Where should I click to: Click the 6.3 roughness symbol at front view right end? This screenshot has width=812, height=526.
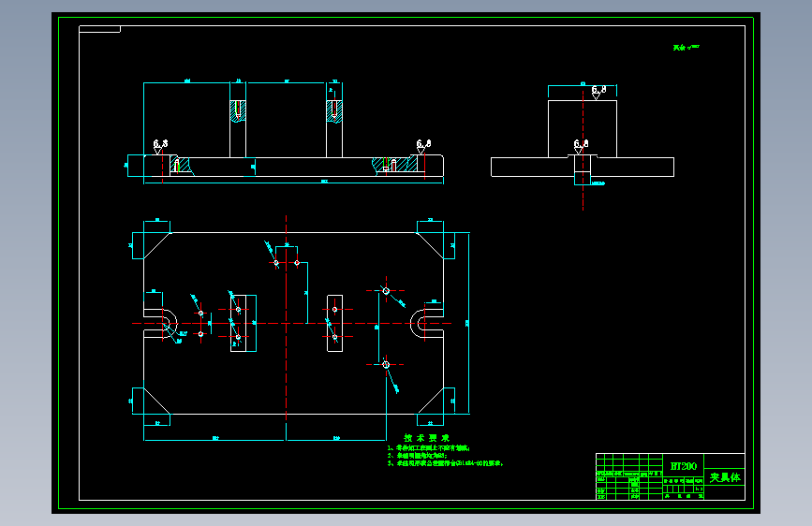point(423,147)
